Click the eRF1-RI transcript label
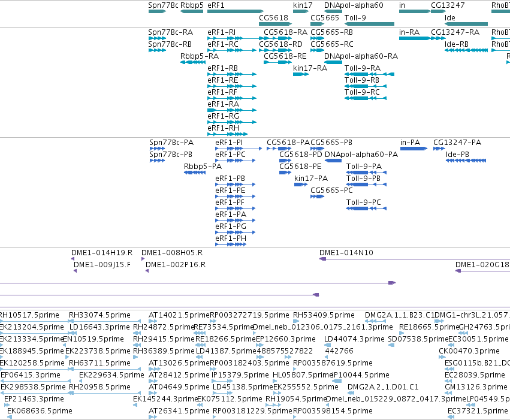Viewport: 510px width, 420px height. (x=222, y=32)
